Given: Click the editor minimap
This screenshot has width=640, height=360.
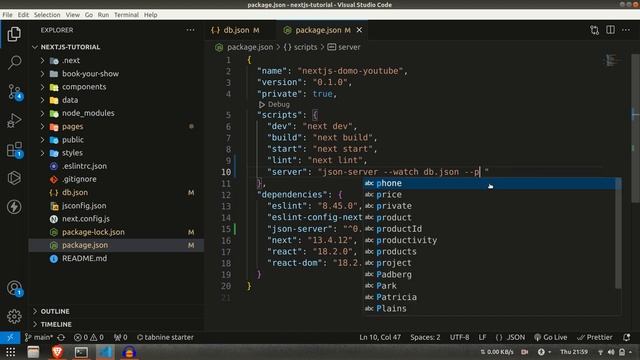Looking at the screenshot, I should click(x=610, y=61).
